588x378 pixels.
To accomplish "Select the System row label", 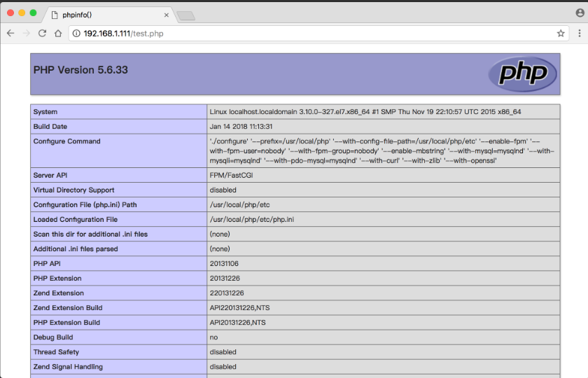I will [x=45, y=112].
